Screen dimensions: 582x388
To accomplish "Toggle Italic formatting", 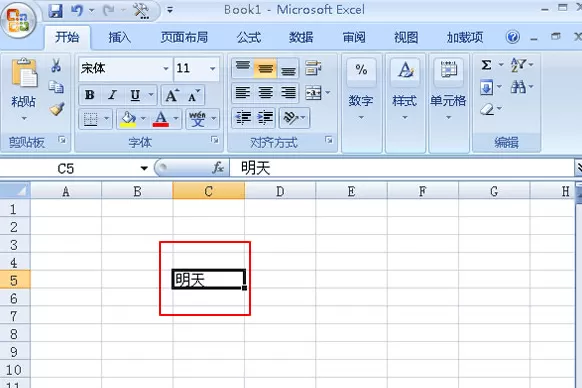I will (112, 95).
